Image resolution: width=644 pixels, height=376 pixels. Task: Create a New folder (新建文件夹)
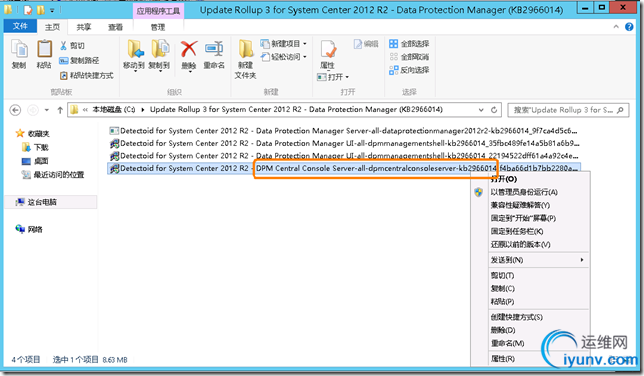[246, 59]
